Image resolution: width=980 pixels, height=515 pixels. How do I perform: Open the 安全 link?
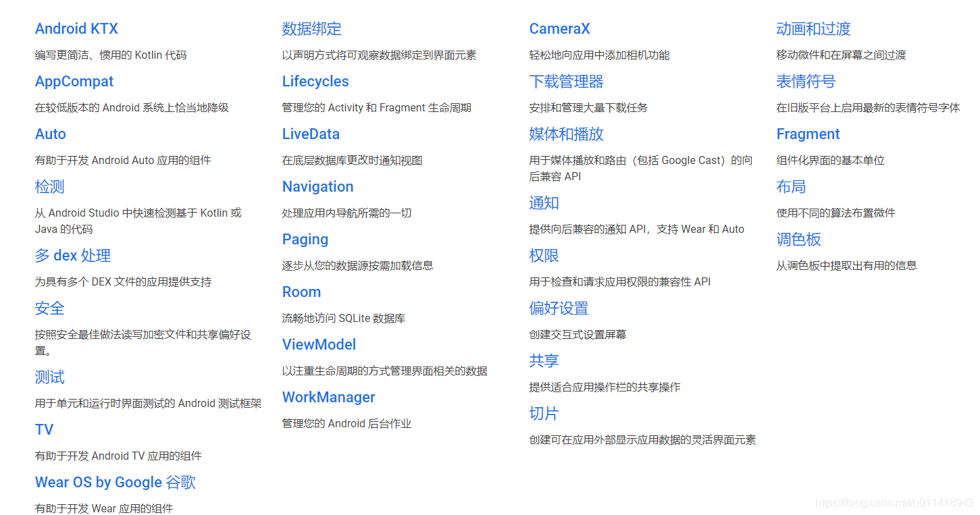tap(50, 308)
